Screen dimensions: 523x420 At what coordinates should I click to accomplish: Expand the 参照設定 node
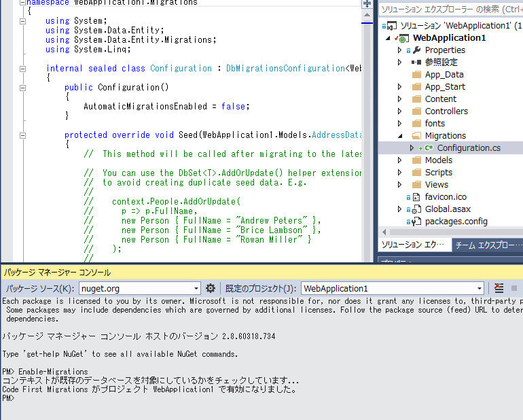(399, 62)
